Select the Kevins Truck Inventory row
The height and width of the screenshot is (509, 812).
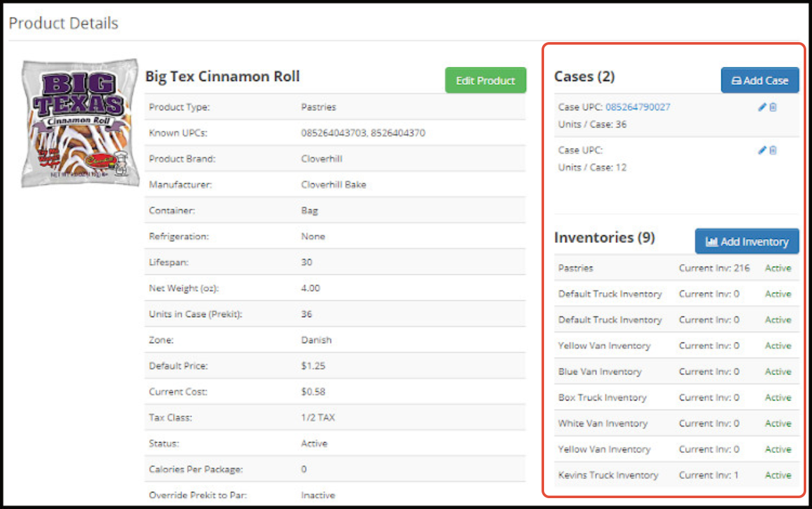click(x=677, y=475)
